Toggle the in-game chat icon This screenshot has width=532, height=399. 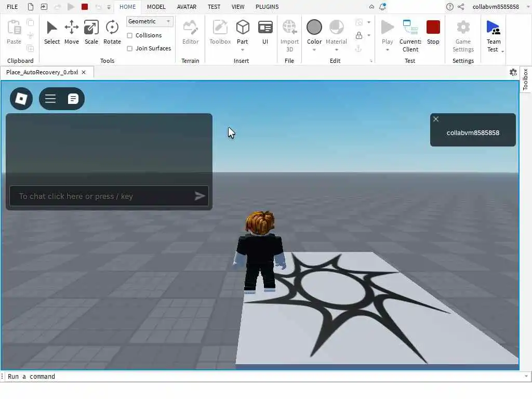(x=73, y=99)
